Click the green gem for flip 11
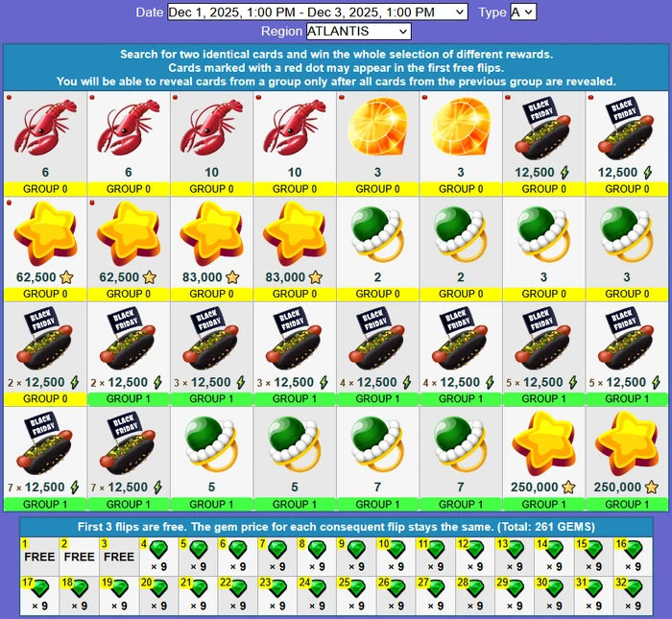Screen dimensions: 672x619 (x=436, y=549)
